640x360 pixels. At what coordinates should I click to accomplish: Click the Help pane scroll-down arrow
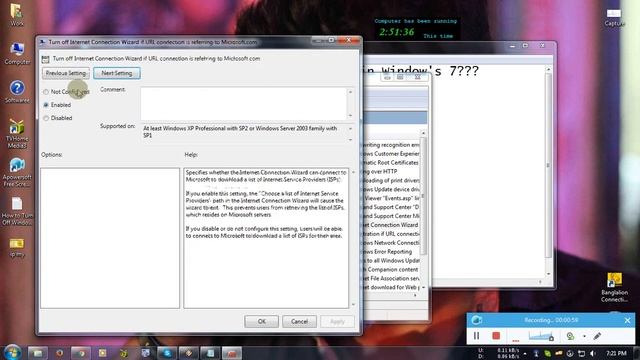click(x=353, y=304)
